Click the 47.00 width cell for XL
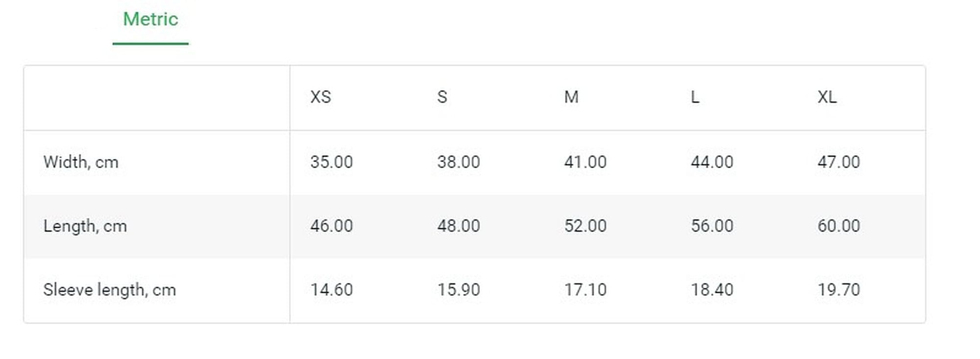 click(839, 162)
